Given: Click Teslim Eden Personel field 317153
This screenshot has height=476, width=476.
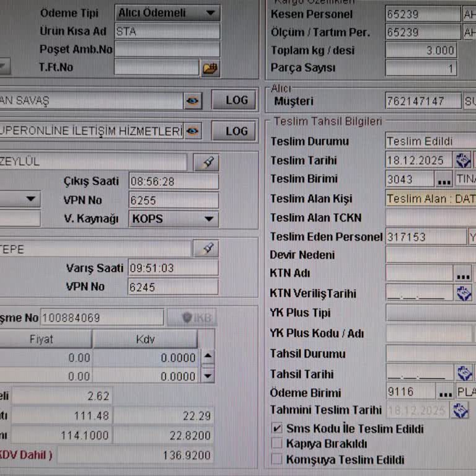Looking at the screenshot, I should [x=426, y=237].
